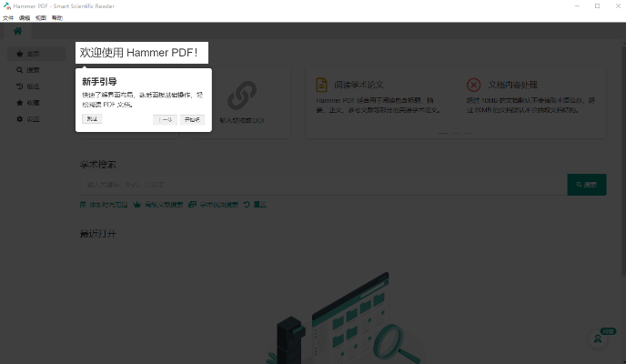Click the chain link DOI icon
The height and width of the screenshot is (364, 626).
[x=244, y=94]
